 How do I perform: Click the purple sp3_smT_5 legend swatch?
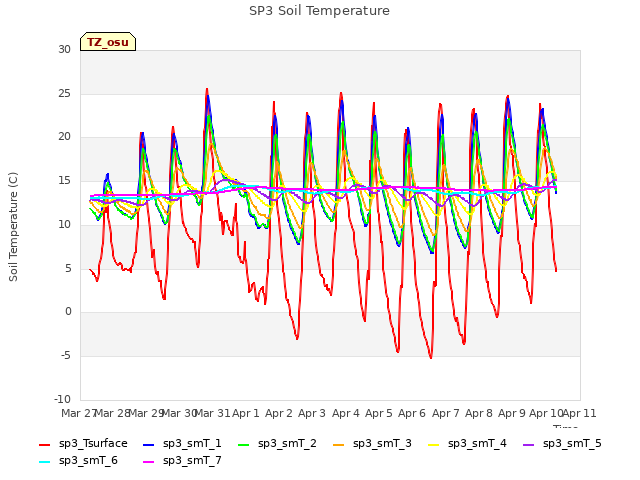click(529, 444)
